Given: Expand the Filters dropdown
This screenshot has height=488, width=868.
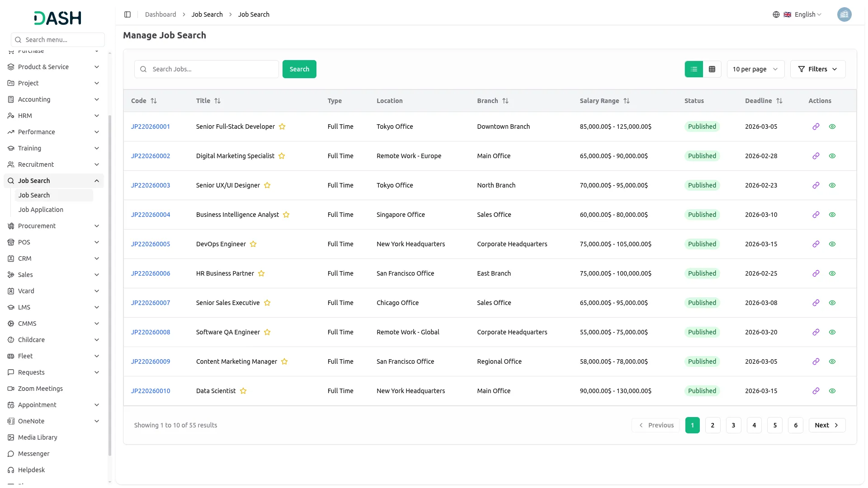Looking at the screenshot, I should coord(817,69).
